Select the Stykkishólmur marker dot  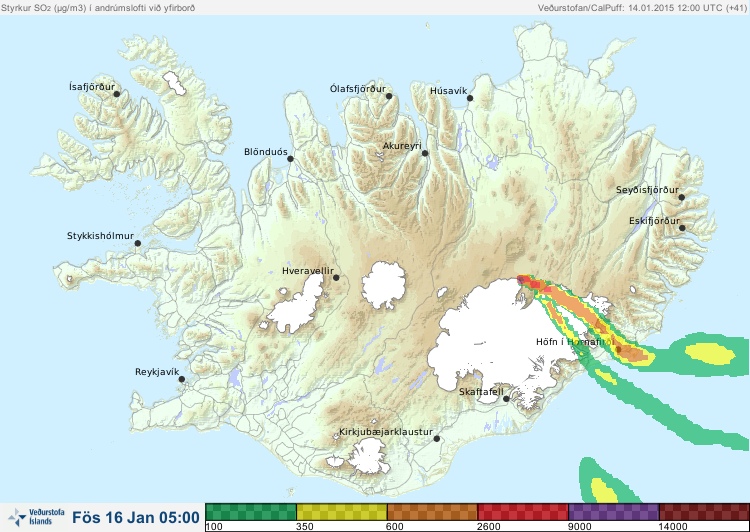point(138,244)
